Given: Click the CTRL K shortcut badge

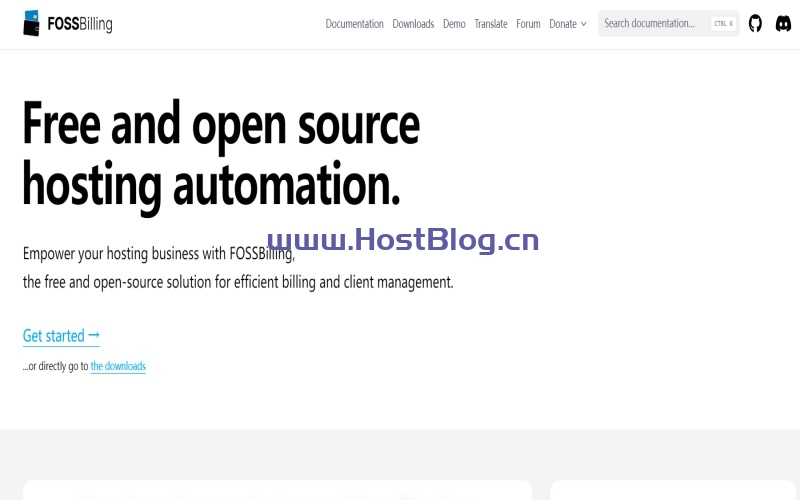Looking at the screenshot, I should pos(723,23).
